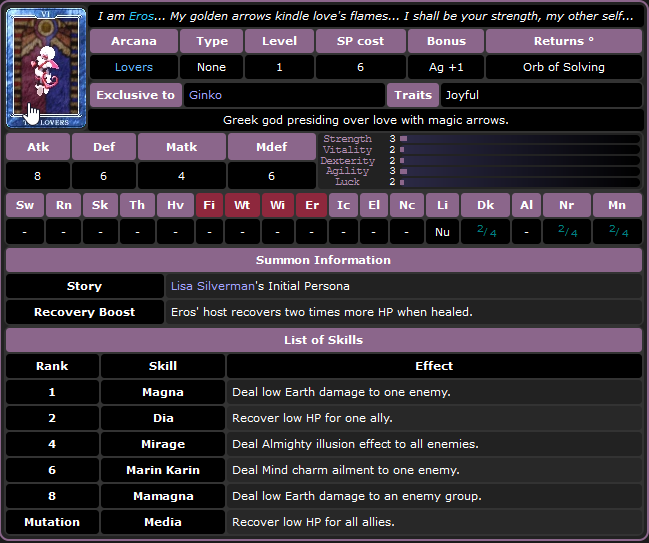Click the Dk dark affinity header
This screenshot has height=543, width=649.
click(485, 205)
